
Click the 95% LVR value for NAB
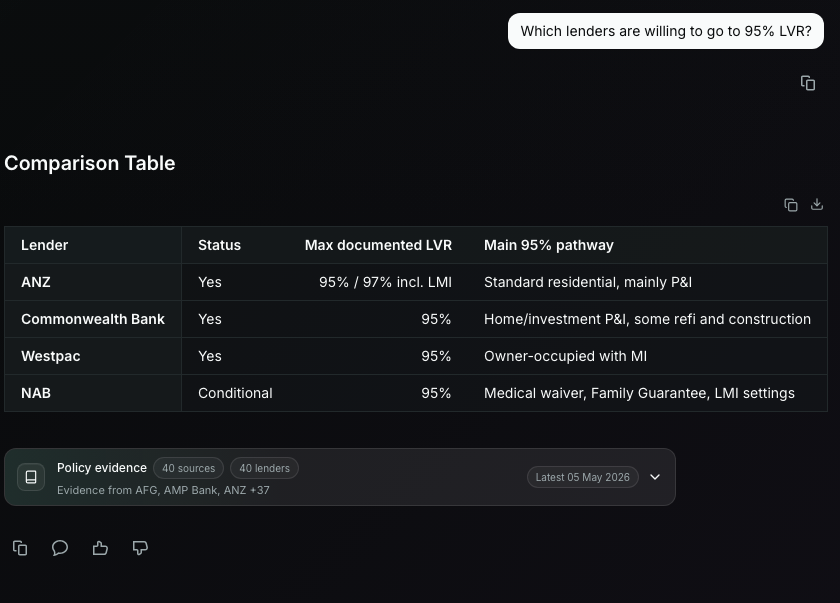point(436,393)
